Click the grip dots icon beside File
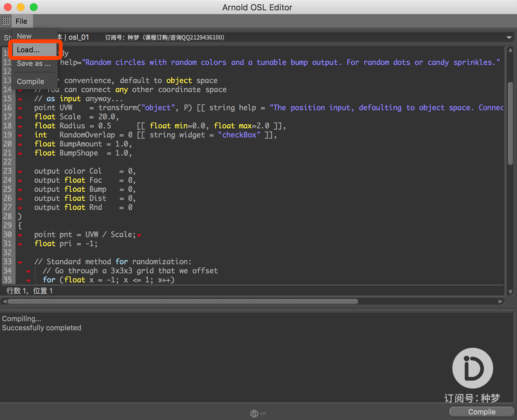This screenshot has width=517, height=420. coord(6,21)
